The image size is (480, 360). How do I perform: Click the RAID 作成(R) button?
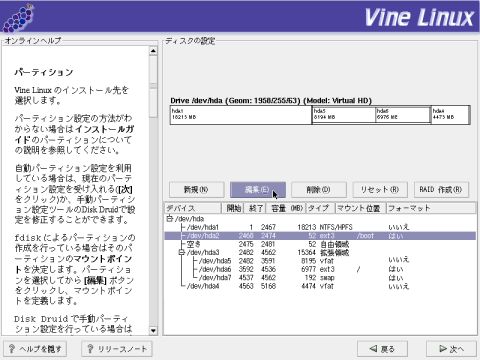coord(441,190)
